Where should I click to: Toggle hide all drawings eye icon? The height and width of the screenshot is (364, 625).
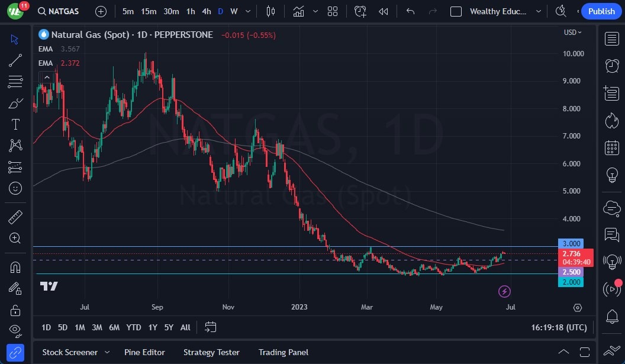[x=15, y=330]
